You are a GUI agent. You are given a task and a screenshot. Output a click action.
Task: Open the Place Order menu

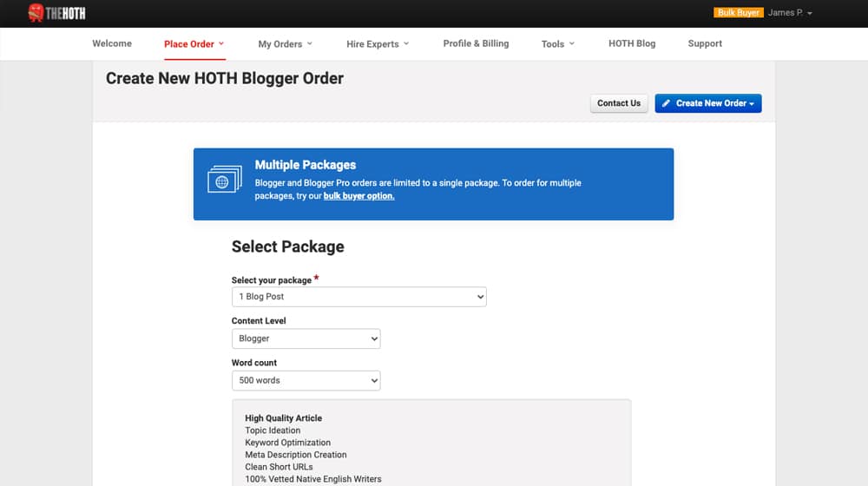(194, 43)
